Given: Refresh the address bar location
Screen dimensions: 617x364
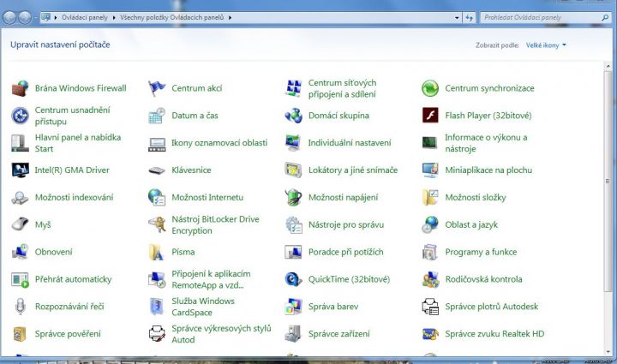Looking at the screenshot, I should 469,18.
